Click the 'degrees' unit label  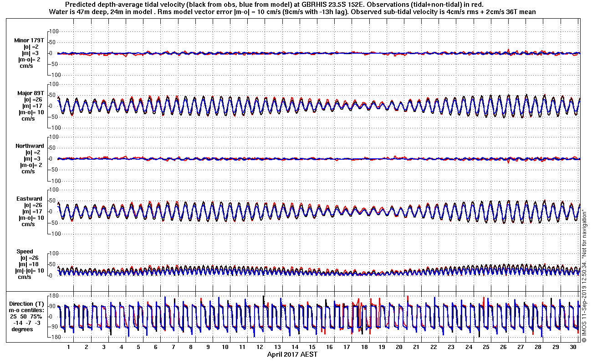click(x=22, y=329)
